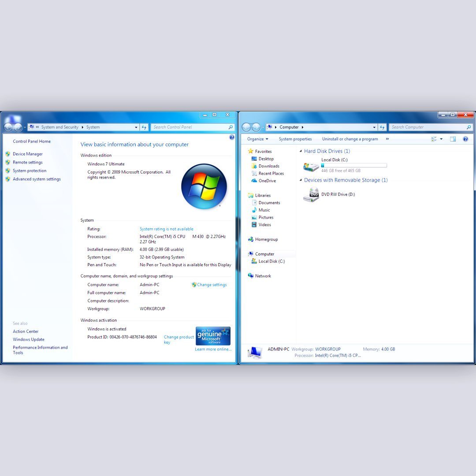Click the System protection shield icon
The width and height of the screenshot is (476, 476).
point(8,171)
